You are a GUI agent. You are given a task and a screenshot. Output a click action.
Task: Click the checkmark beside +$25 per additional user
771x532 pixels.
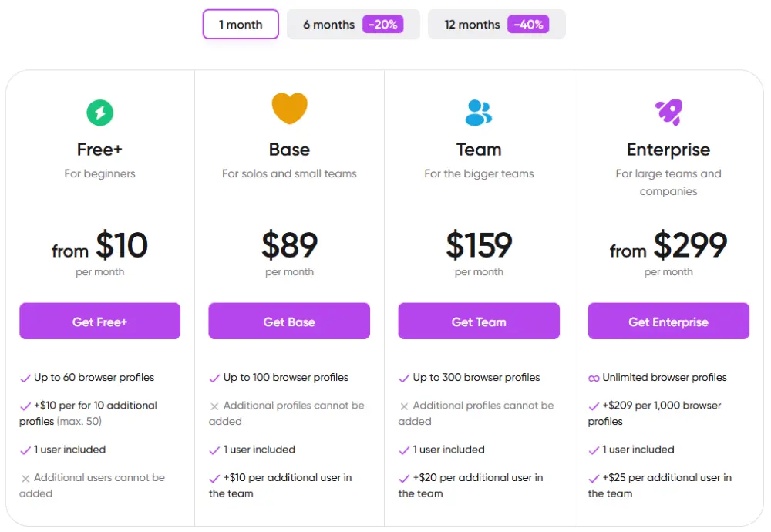pyautogui.click(x=594, y=478)
